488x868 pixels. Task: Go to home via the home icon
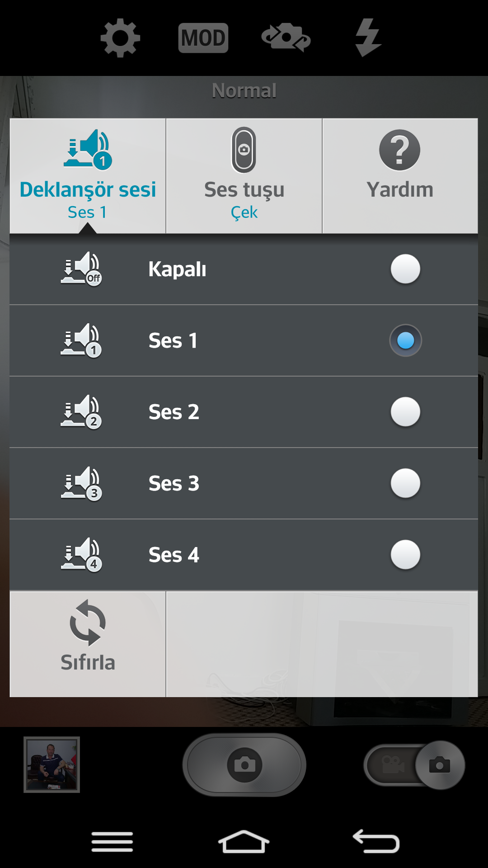pyautogui.click(x=244, y=842)
